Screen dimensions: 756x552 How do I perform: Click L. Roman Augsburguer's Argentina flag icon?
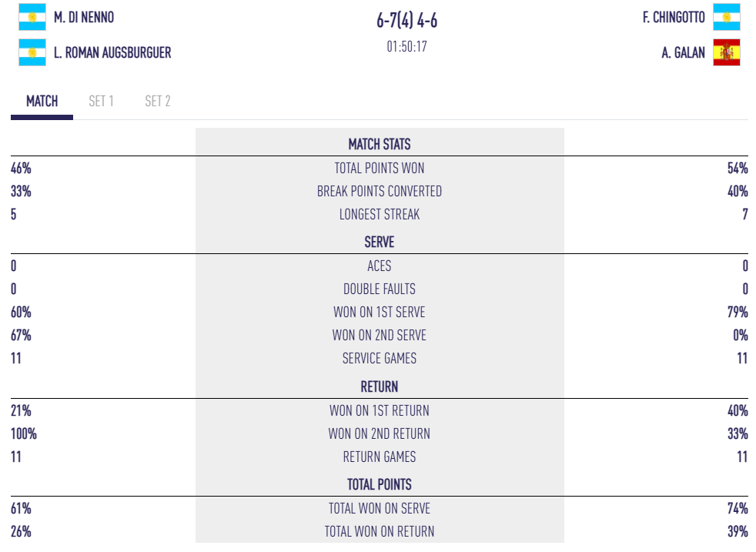click(32, 52)
